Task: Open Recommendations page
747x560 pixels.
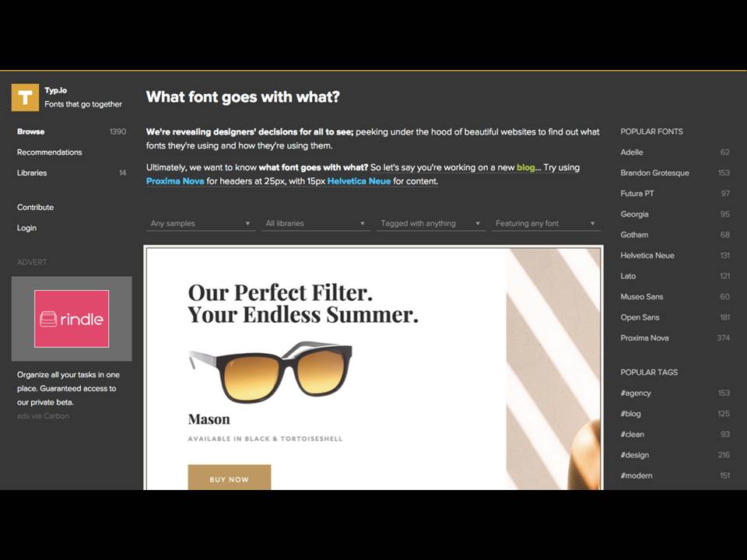Action: pyautogui.click(x=50, y=152)
